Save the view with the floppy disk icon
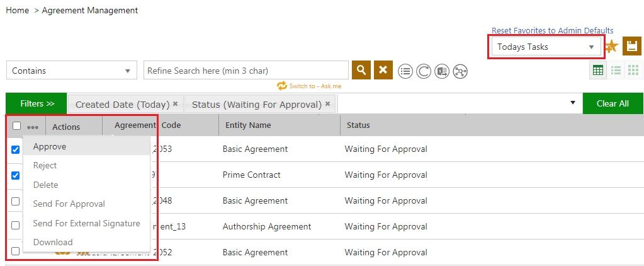The height and width of the screenshot is (266, 644). point(632,46)
